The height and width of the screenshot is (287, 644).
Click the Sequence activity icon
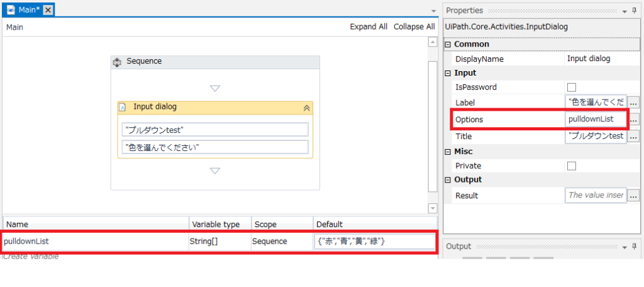pyautogui.click(x=117, y=62)
